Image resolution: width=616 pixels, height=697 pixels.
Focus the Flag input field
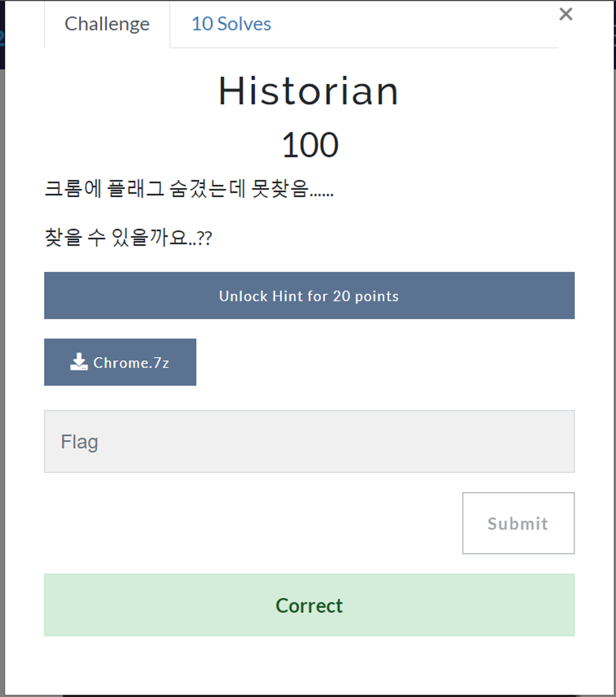(309, 442)
